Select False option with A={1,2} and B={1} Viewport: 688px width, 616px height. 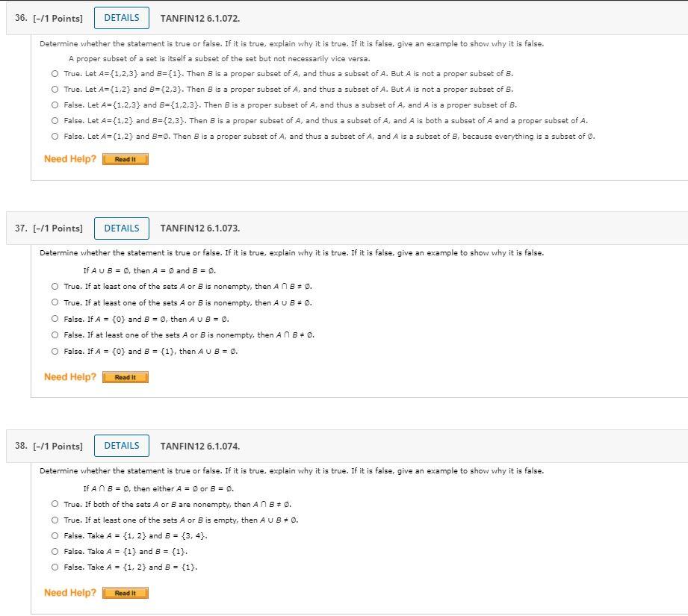[55, 567]
